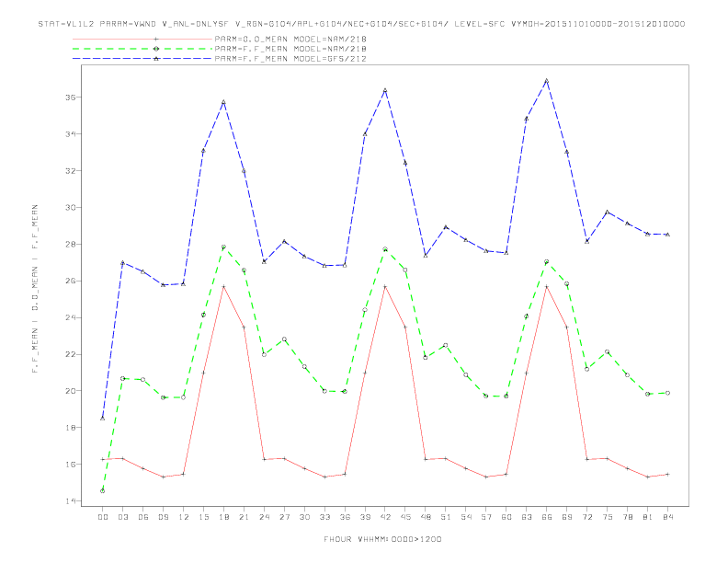The width and height of the screenshot is (728, 563).
Task: Click green NAM circle marker at hour 00
Action: coord(103,491)
